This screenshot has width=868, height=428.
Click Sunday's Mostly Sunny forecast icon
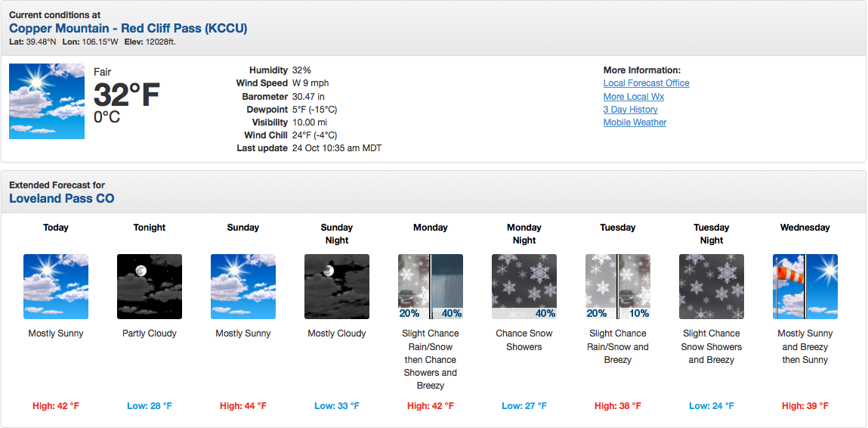click(x=243, y=287)
